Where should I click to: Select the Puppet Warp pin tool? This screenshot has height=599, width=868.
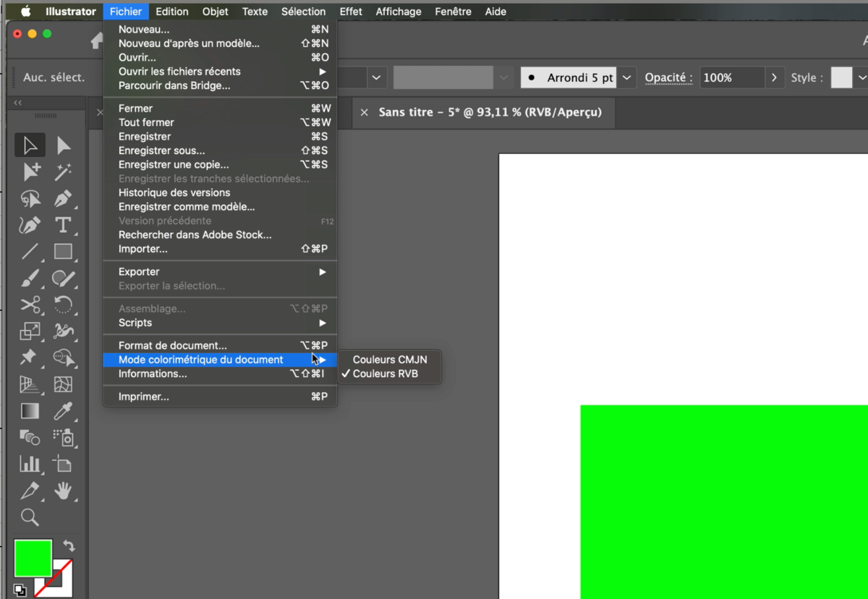30,357
